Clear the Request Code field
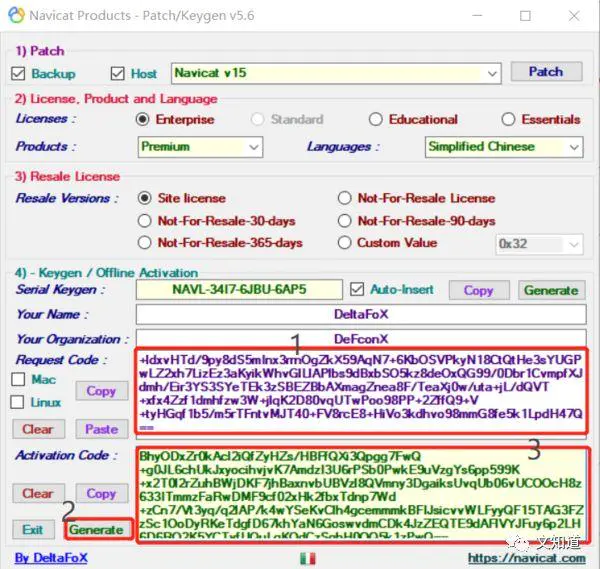 coord(38,429)
